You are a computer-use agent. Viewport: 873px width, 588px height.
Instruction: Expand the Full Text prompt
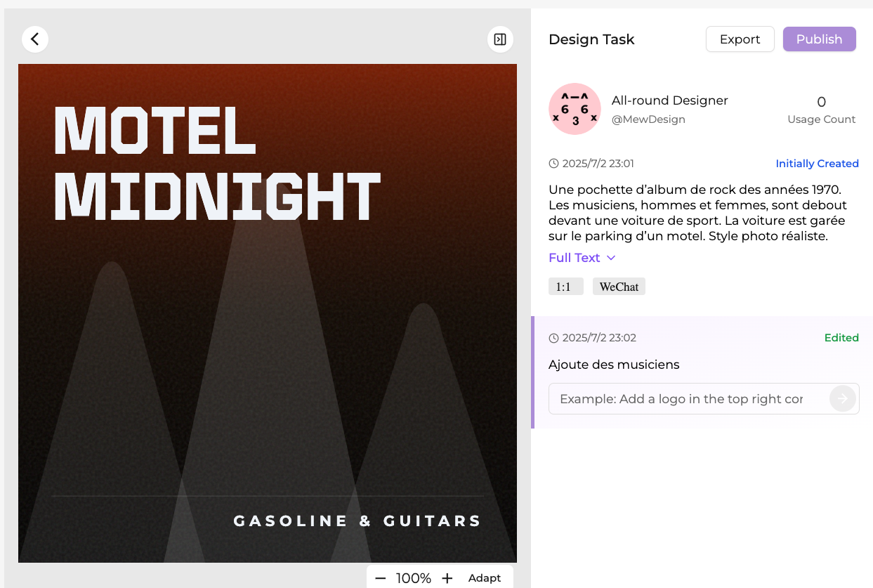click(582, 258)
